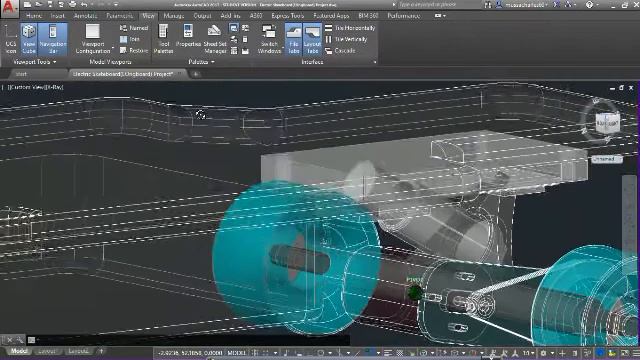
Task: Click Cascade windows
Action: coord(340,51)
